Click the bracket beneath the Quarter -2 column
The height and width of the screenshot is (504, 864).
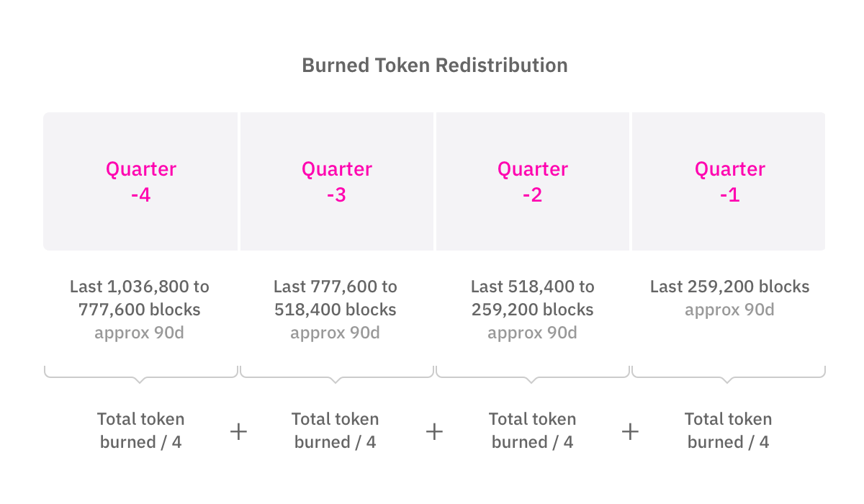(x=533, y=375)
